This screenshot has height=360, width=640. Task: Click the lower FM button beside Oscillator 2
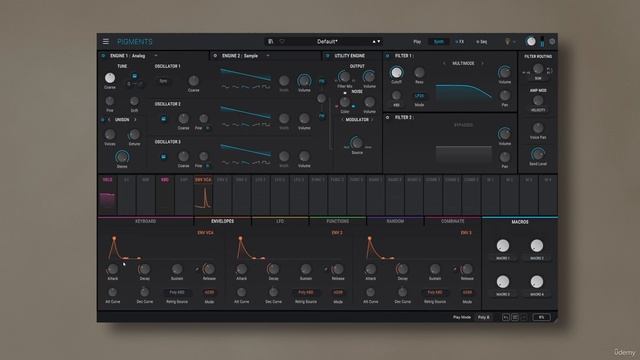pos(322,116)
